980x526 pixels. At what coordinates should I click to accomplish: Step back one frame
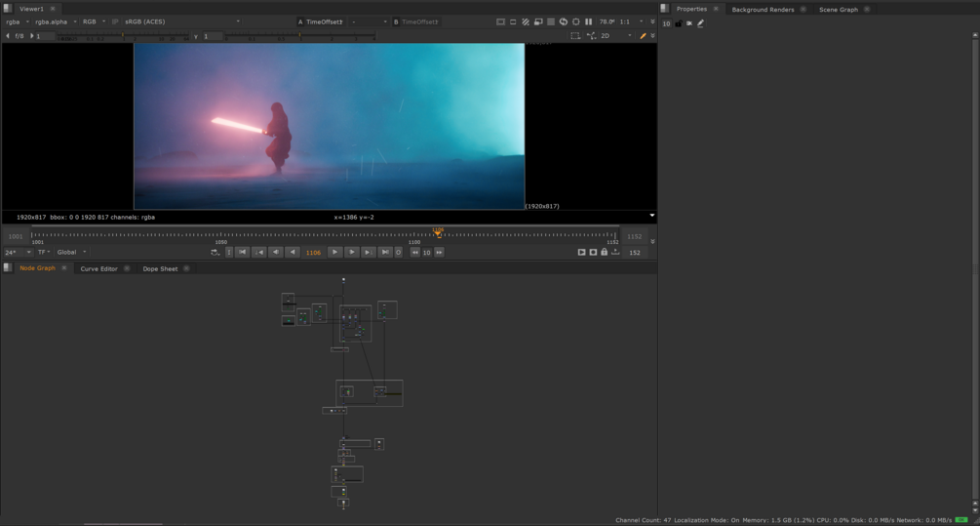tap(276, 253)
